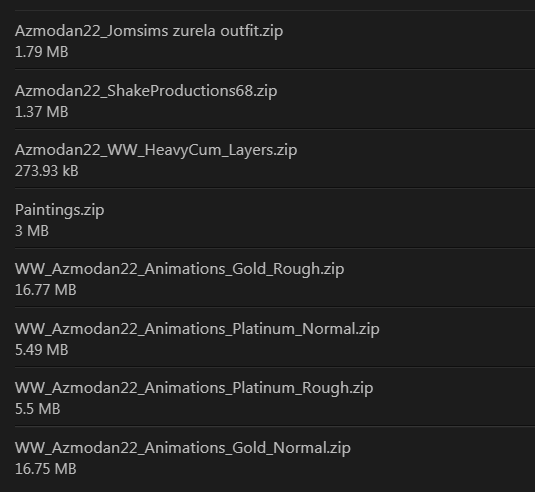Viewport: 535px width, 492px height.
Task: Select blank space right of Platinum_Rough.zip entry
Action: (454, 397)
